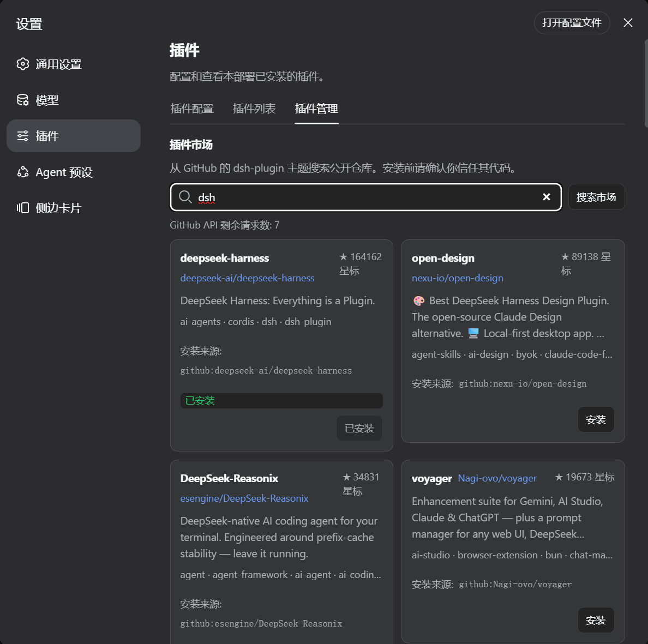648x644 pixels.
Task: Open deepseek-ai/deepseek-harness repository link
Action: click(247, 278)
